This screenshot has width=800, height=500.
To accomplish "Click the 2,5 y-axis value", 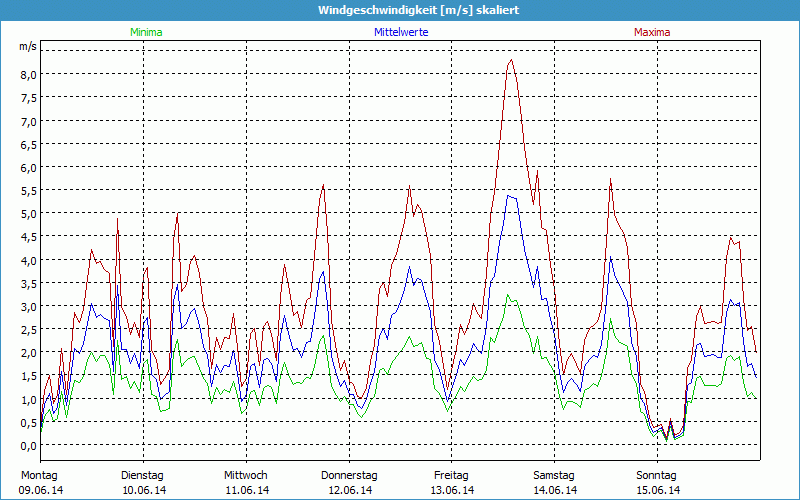I will click(x=28, y=330).
